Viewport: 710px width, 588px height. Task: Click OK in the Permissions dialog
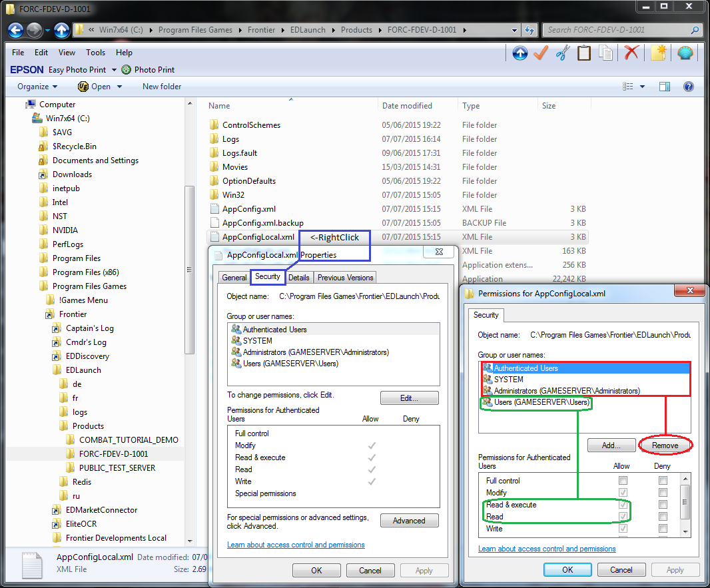tap(567, 570)
